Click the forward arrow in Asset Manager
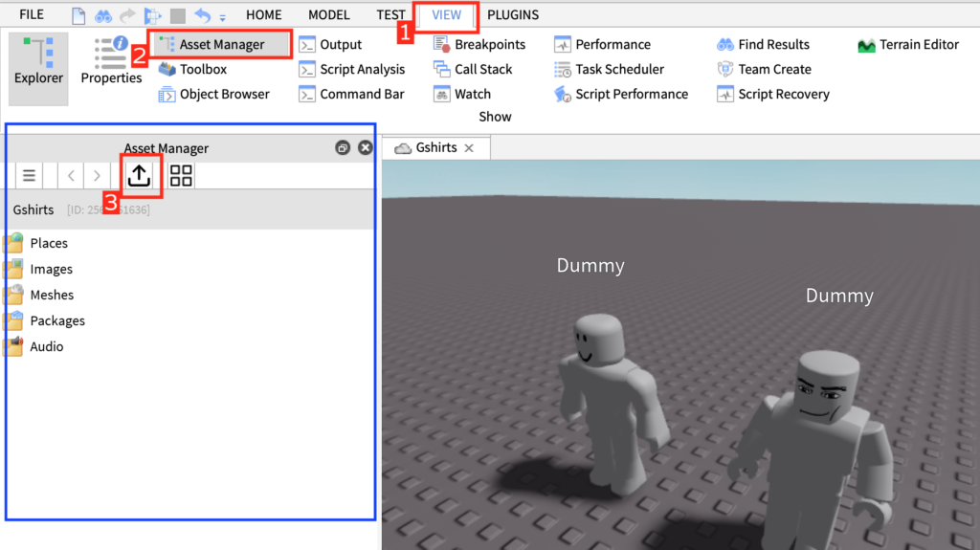 pyautogui.click(x=97, y=176)
